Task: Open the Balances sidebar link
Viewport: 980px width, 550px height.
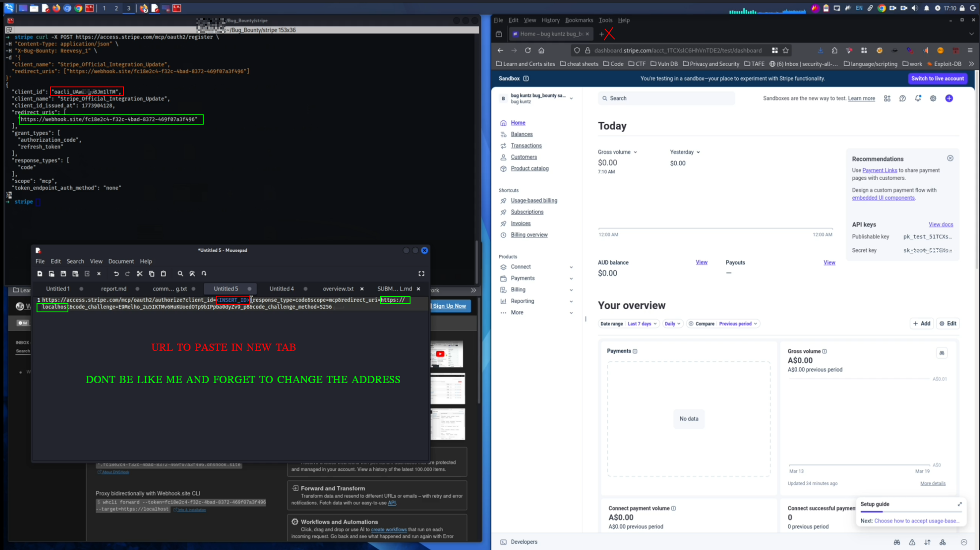Action: coord(521,134)
